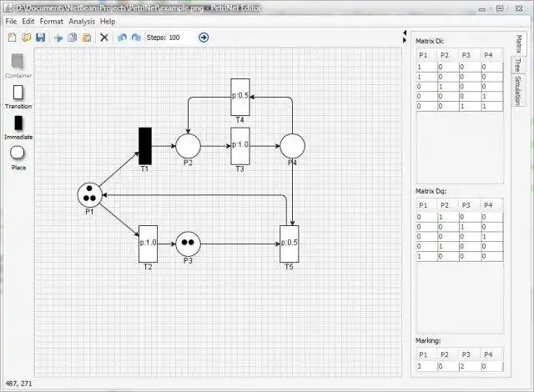This screenshot has height=392, width=534.
Task: Open the Edit menu
Action: [x=28, y=22]
